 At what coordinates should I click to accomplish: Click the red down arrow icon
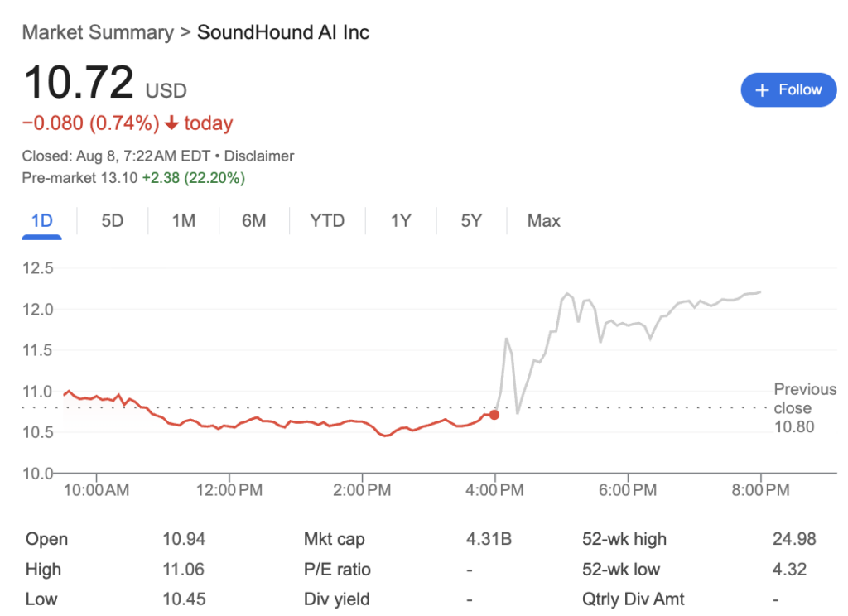(x=171, y=123)
